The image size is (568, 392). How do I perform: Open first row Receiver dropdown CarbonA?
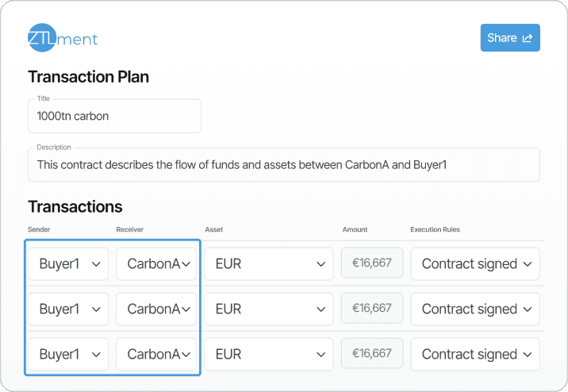[x=156, y=264]
